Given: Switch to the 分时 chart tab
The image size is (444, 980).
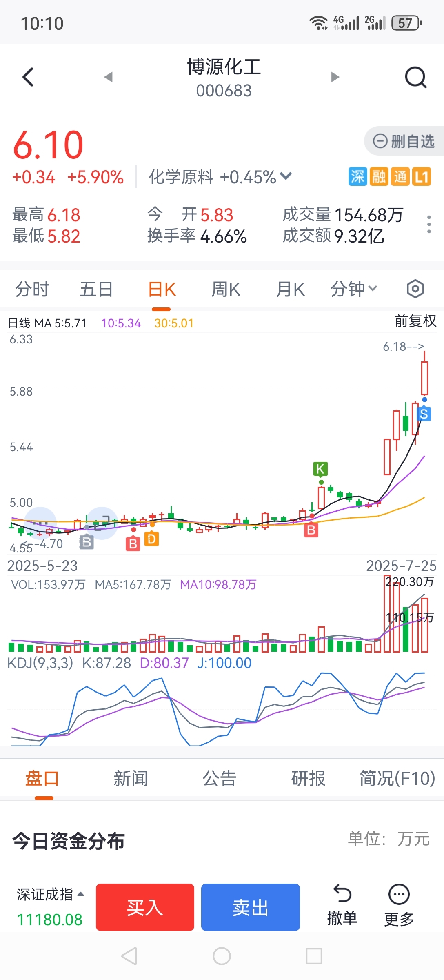Looking at the screenshot, I should [x=32, y=289].
